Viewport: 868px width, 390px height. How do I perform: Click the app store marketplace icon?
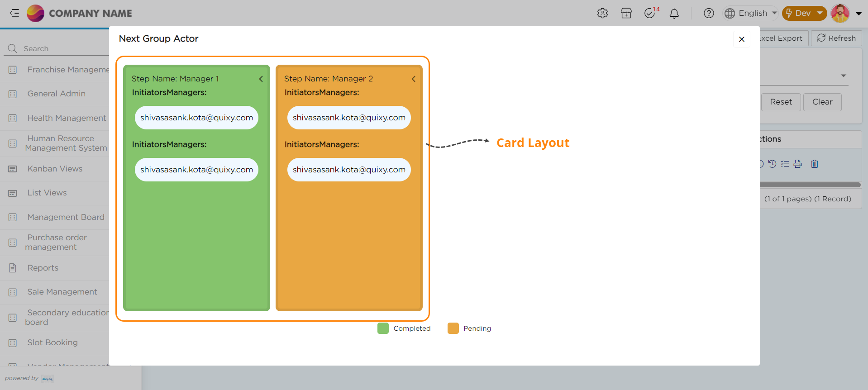coord(626,14)
